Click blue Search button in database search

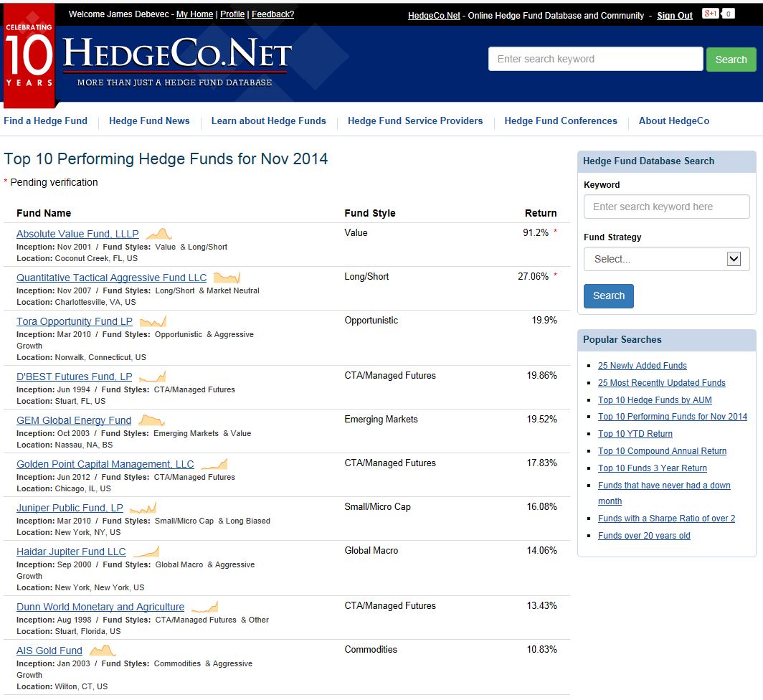[608, 296]
